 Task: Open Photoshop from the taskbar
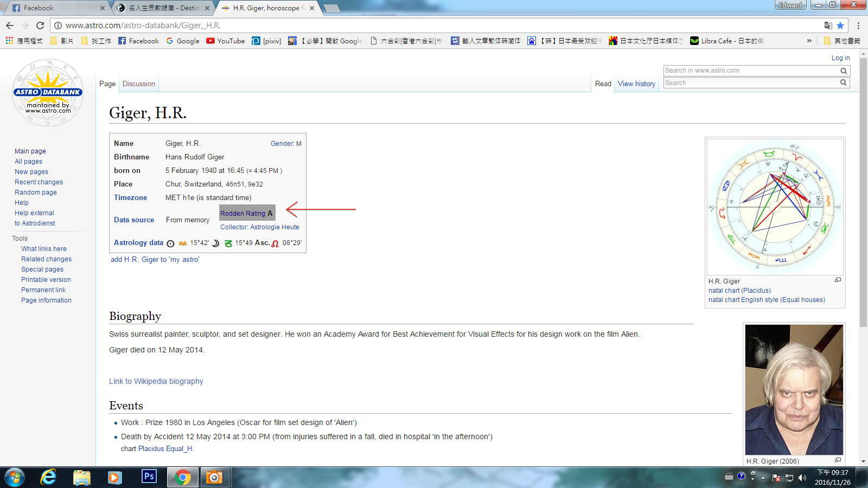(149, 477)
